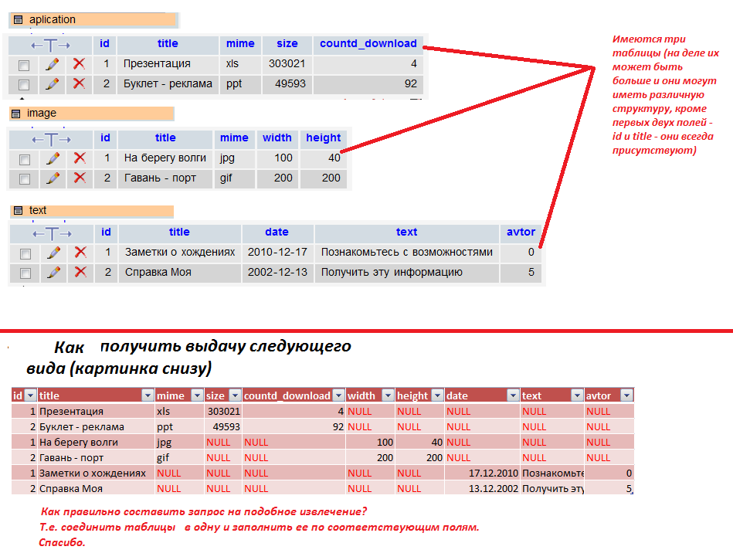This screenshot has height=560, width=733.
Task: Click the text table icon
Action: click(19, 211)
